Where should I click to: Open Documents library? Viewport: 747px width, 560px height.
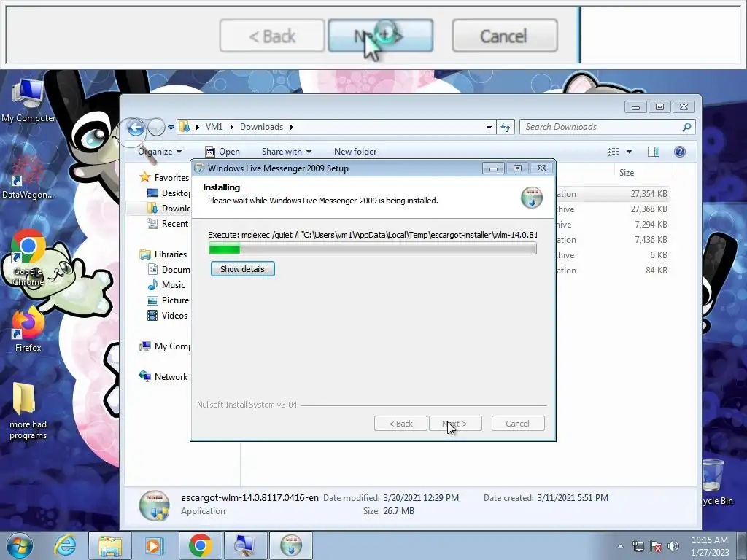pos(169,270)
